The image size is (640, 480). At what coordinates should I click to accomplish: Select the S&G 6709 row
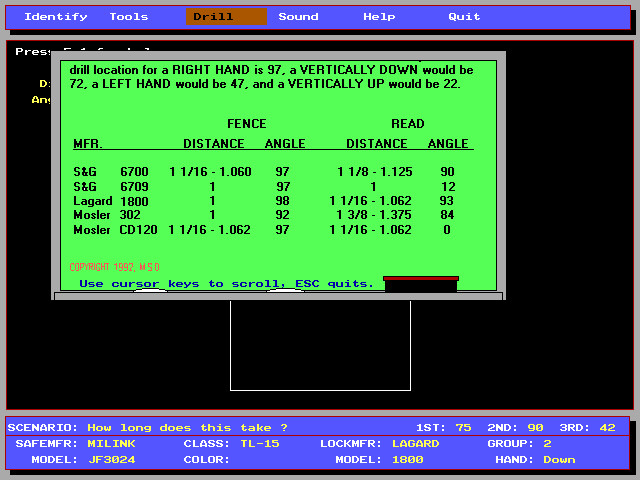[264, 187]
